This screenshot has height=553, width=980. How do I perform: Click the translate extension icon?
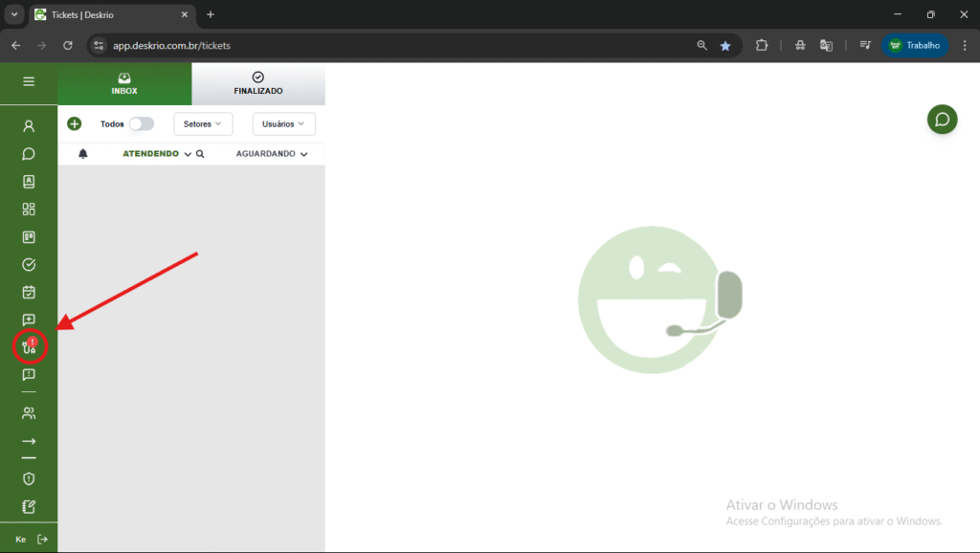(826, 45)
